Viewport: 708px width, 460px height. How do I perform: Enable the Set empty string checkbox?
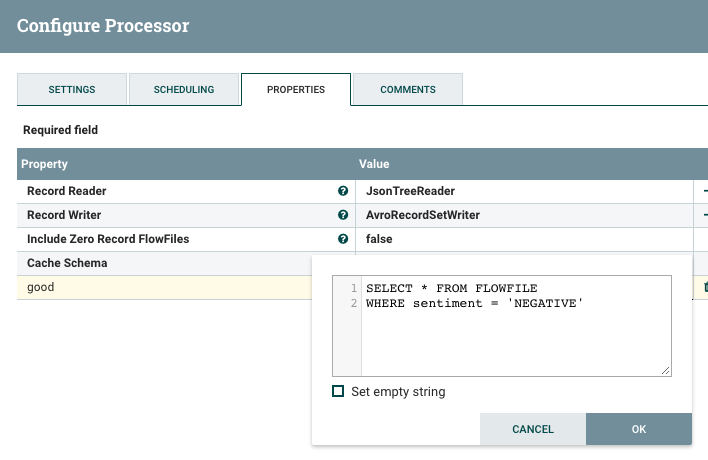[338, 392]
